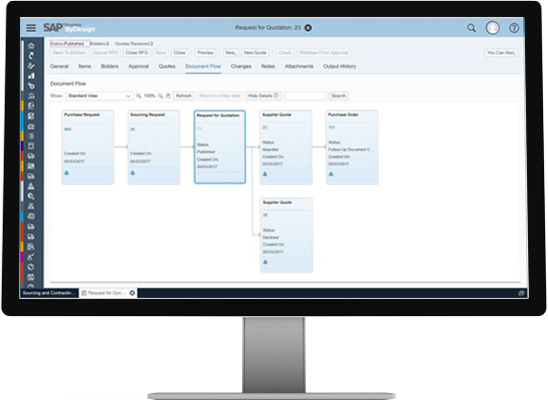Open the bar chart icon in the sidebar
Viewport: 548px width, 400px height.
pos(31,76)
